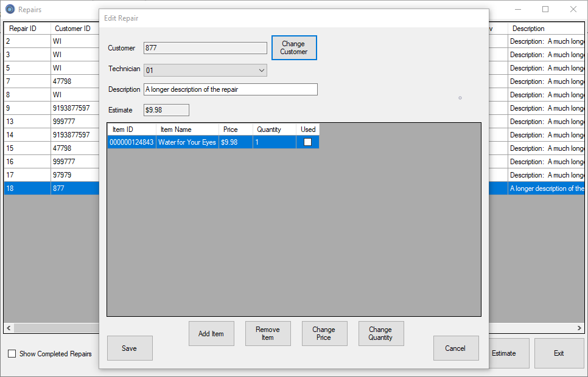This screenshot has height=377, width=588.
Task: Maximize the Repairs window
Action: click(545, 10)
